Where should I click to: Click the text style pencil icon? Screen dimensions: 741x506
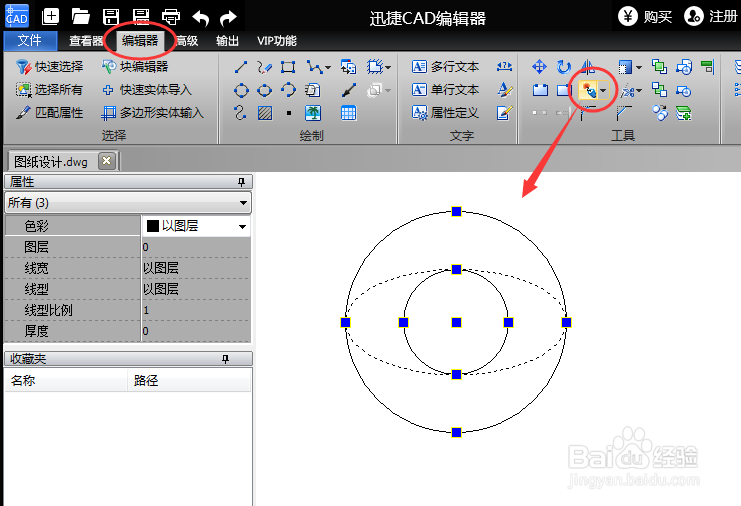(504, 90)
